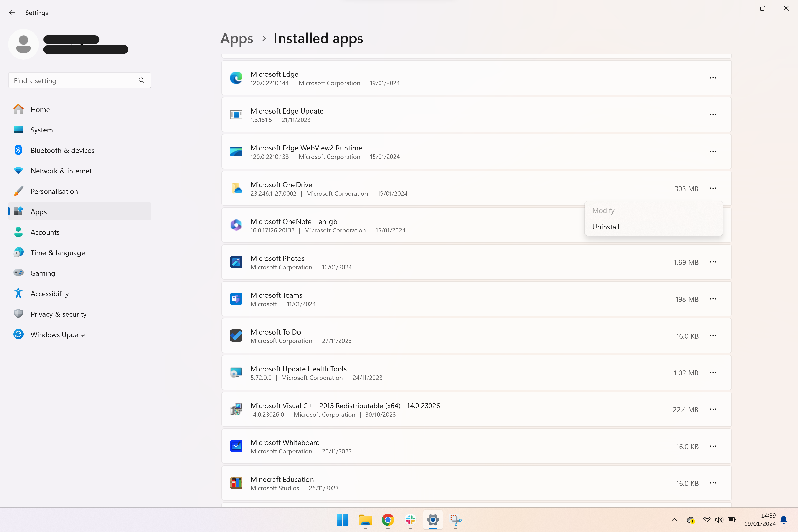The width and height of the screenshot is (798, 532).
Task: Click the Microsoft Whiteboard app icon
Action: tap(236, 446)
